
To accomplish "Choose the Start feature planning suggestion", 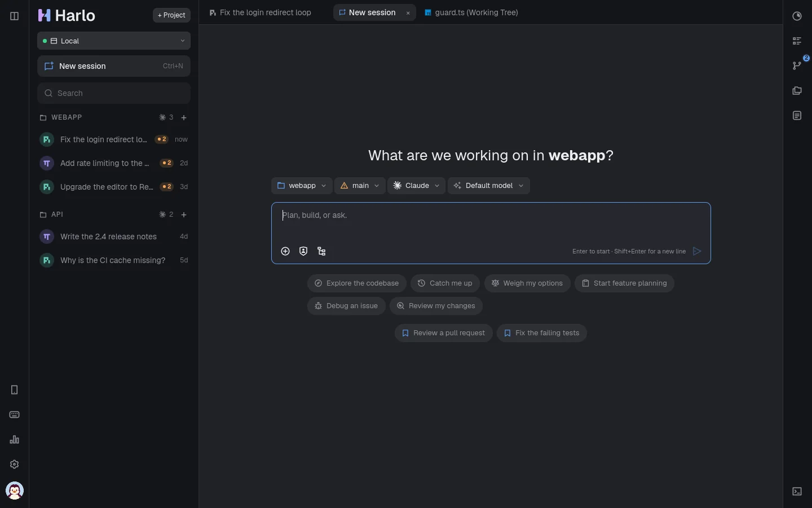I will click(x=624, y=283).
